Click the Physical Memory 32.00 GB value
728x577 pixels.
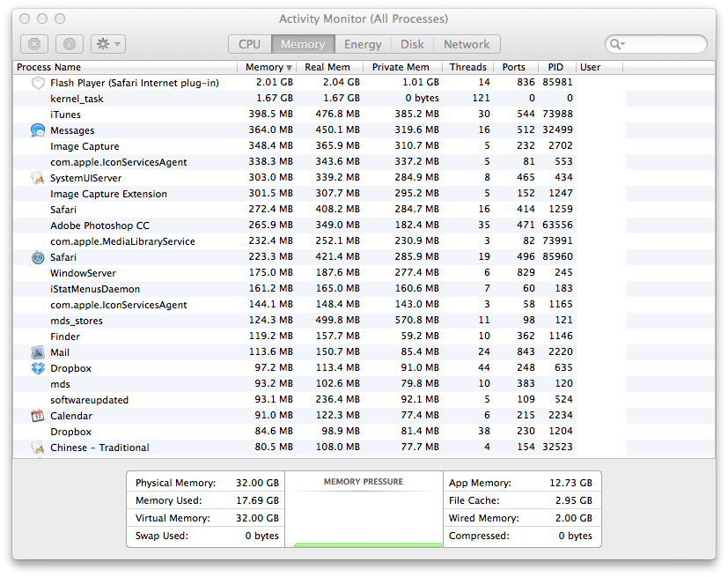point(257,483)
